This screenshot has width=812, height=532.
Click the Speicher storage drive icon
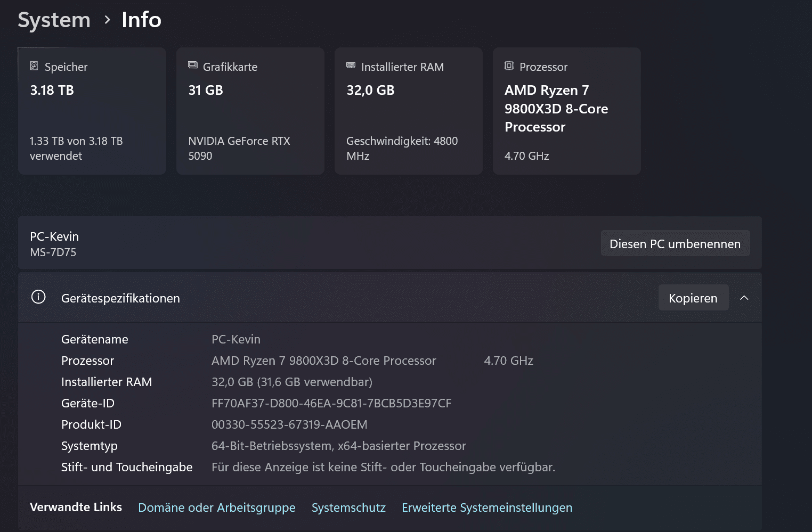(x=34, y=66)
